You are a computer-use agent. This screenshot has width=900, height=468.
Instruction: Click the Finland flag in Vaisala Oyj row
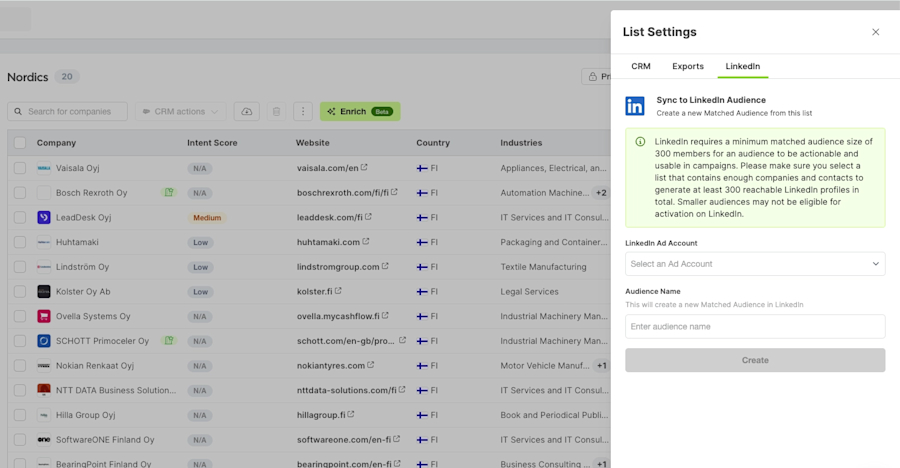[x=422, y=168]
